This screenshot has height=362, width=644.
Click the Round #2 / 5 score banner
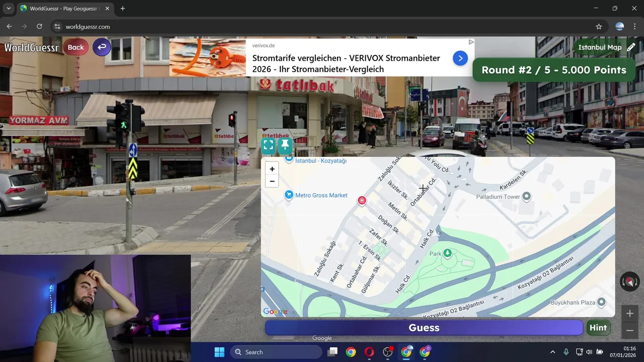coord(554,70)
